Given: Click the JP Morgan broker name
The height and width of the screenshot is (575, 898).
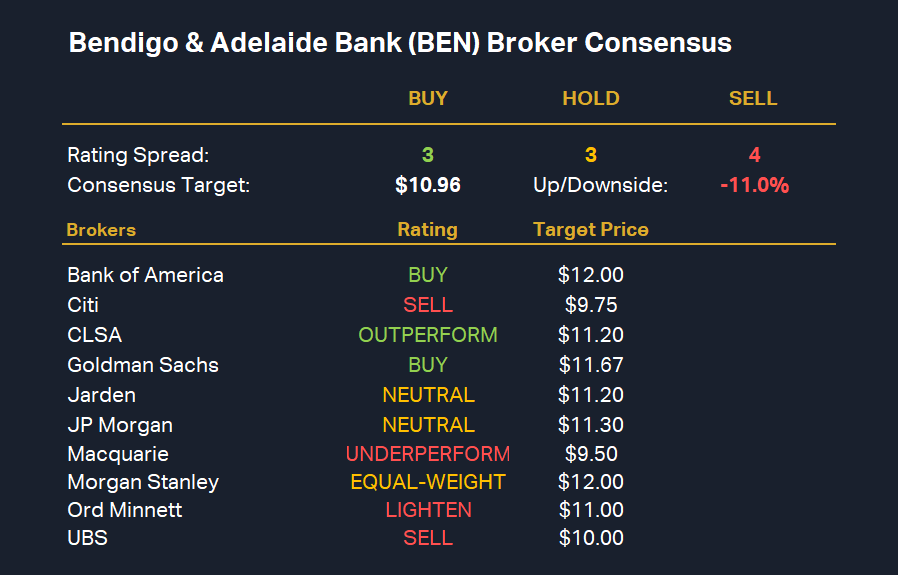Looking at the screenshot, I should pos(119,425).
